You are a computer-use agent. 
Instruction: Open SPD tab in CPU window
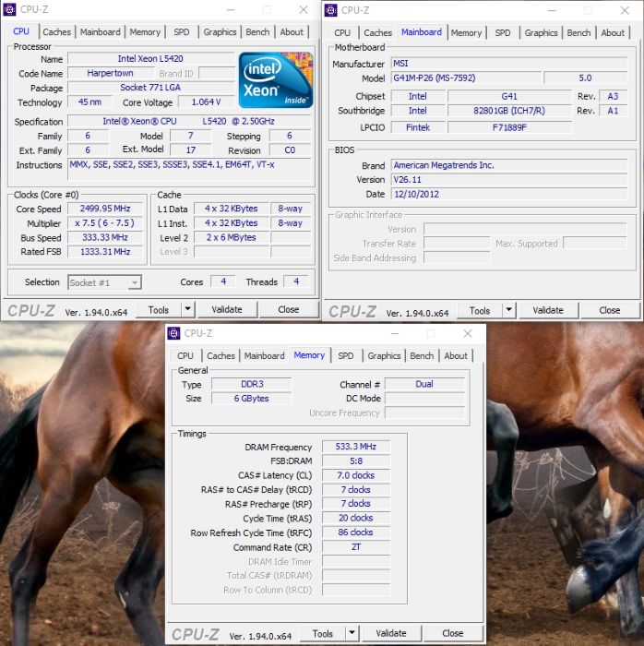point(182,32)
